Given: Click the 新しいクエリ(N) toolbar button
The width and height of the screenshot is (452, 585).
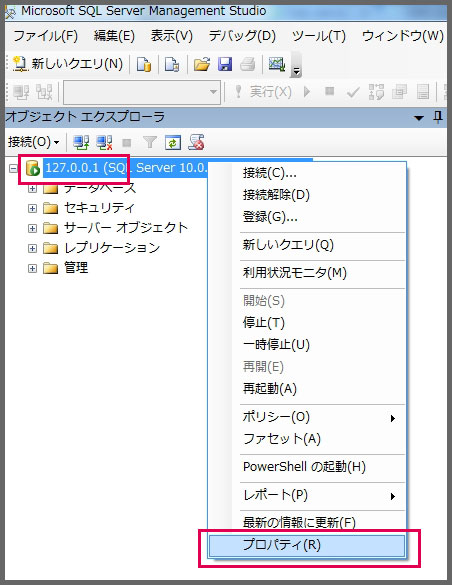Looking at the screenshot, I should 68,64.
